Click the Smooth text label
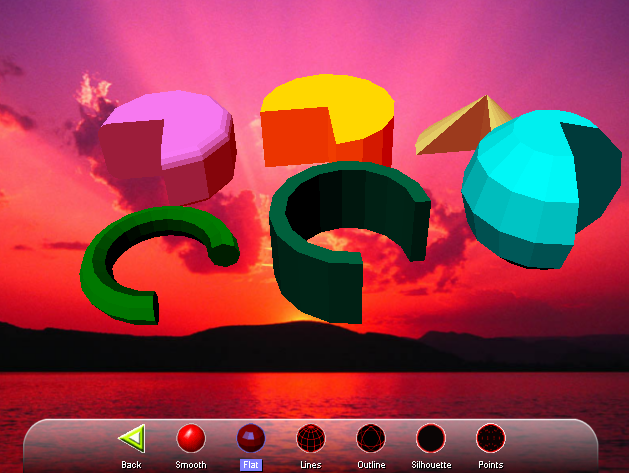Image resolution: width=629 pixels, height=473 pixels. pyautogui.click(x=191, y=465)
